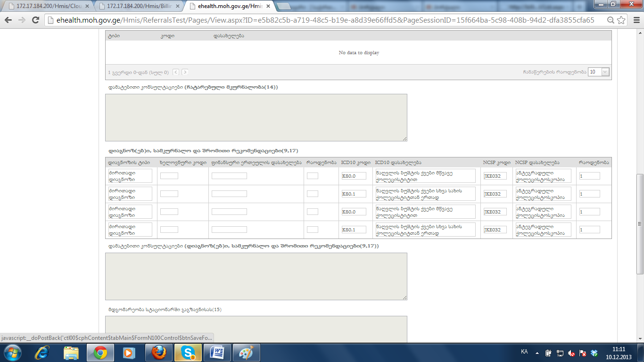Click the first row K80.0 ICD10 code field
Screen dimensions: 644x362
coord(354,176)
